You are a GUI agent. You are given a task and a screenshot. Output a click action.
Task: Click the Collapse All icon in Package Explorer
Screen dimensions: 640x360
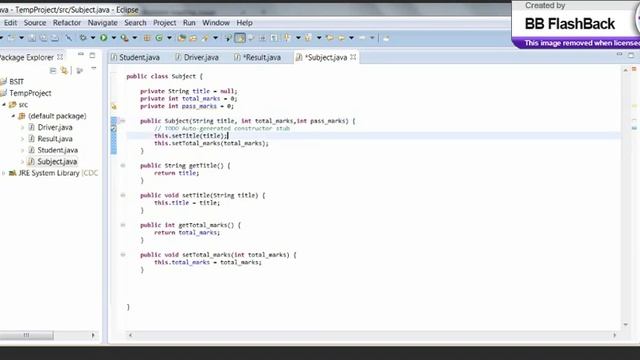[x=53, y=71]
